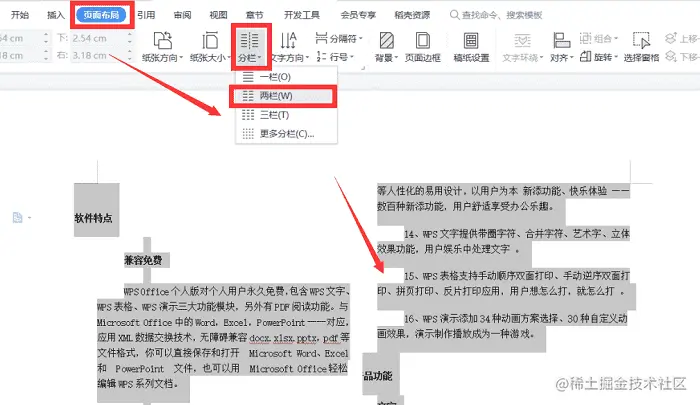This screenshot has height=405, width=700.
Task: Click the 下 bottom margin field 2.54 cm
Action: click(x=98, y=38)
